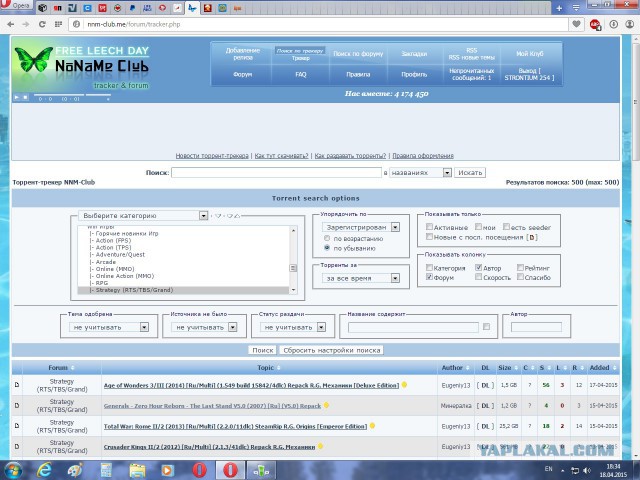
Task: Click the main Поиск text input field
Action: (x=276, y=173)
